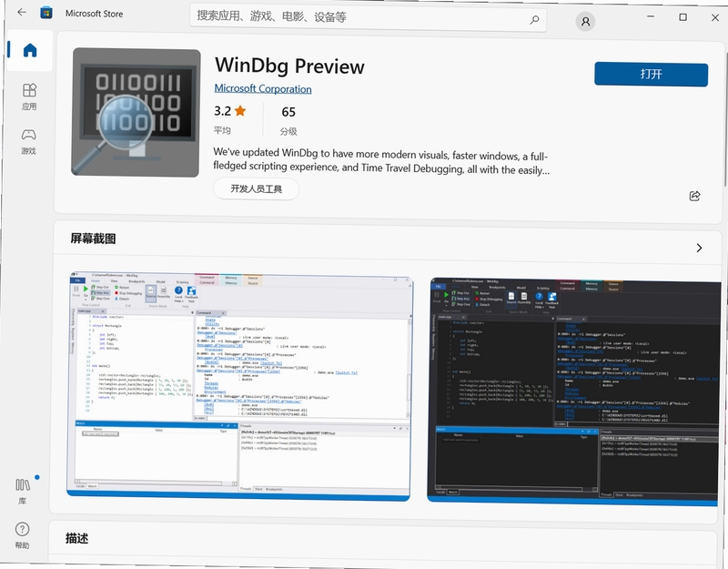Click the share icon for WinDbg Preview
728x569 pixels.
(x=694, y=196)
